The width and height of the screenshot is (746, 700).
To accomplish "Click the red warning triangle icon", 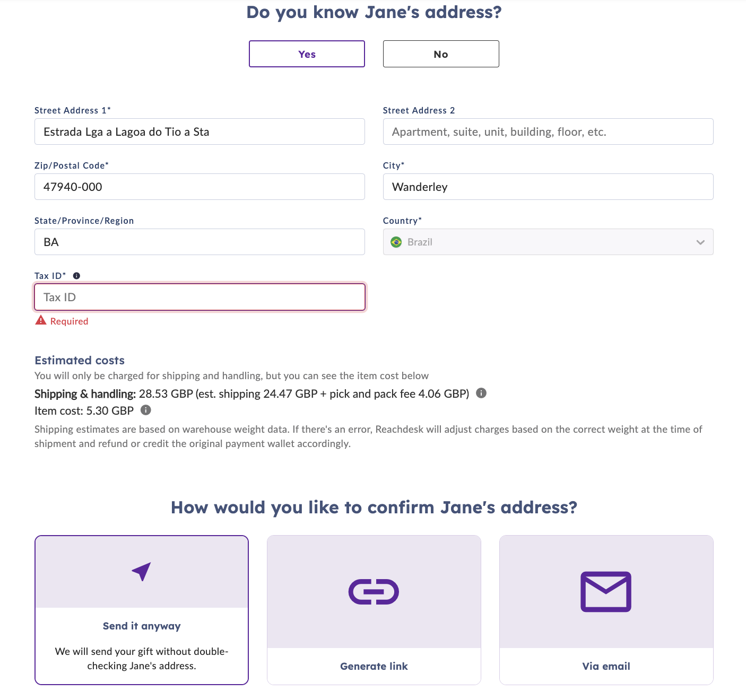I will pos(41,320).
